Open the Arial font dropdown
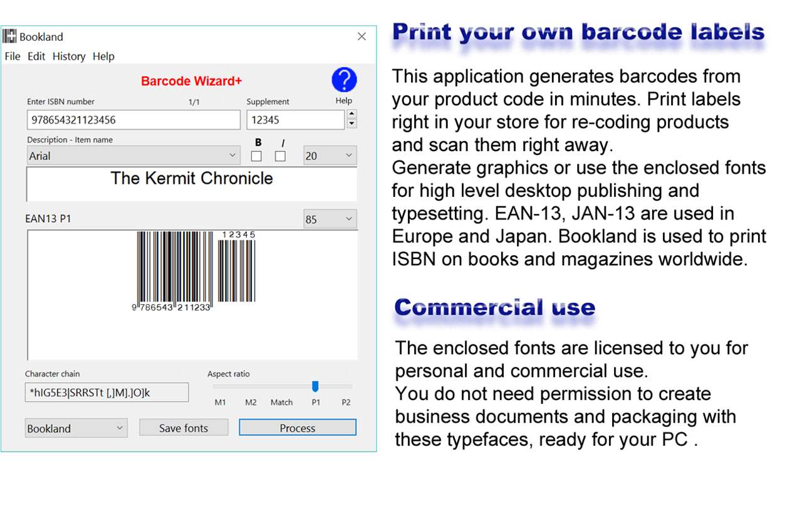This screenshot has width=812, height=508. pos(133,156)
